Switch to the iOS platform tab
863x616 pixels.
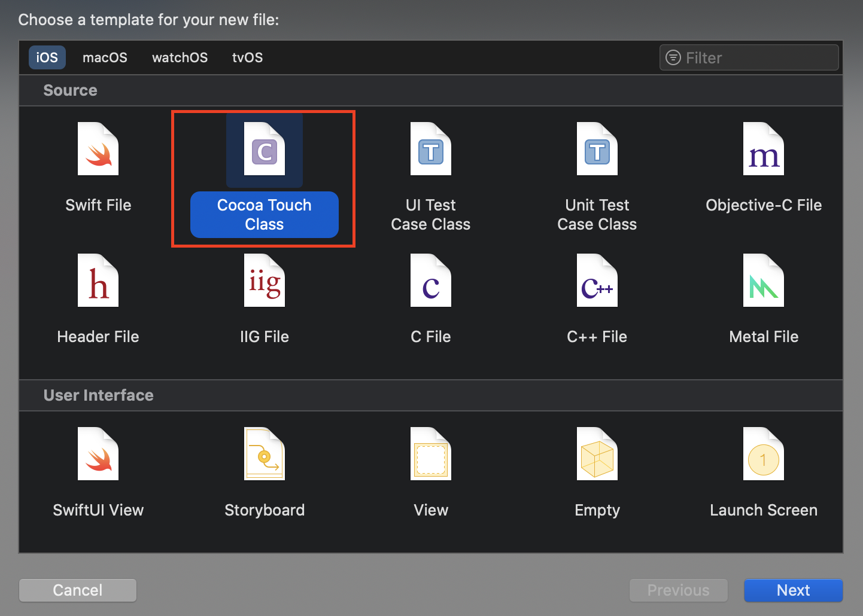pyautogui.click(x=47, y=57)
